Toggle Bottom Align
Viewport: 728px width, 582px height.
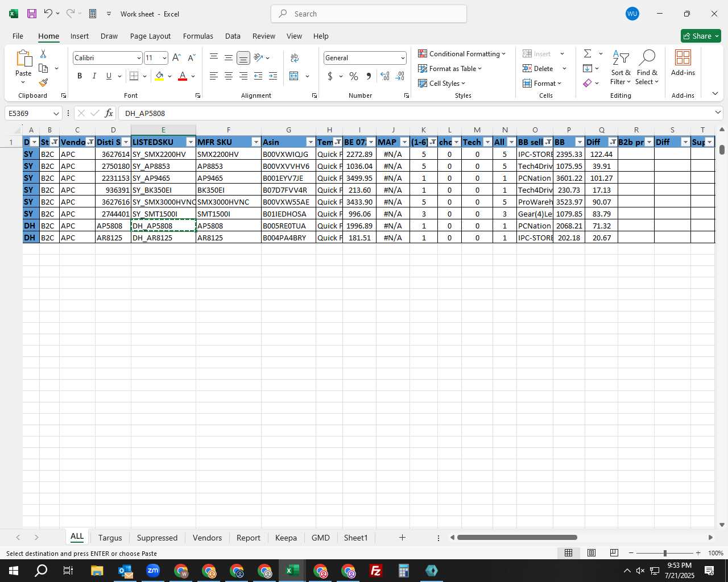243,58
